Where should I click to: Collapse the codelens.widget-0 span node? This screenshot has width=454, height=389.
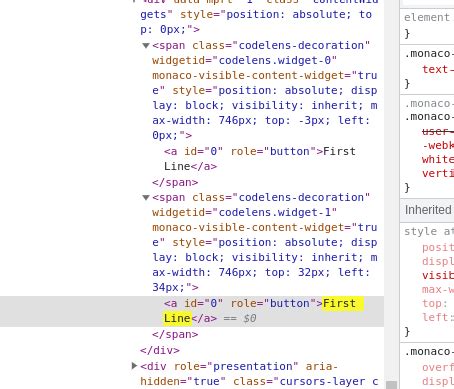pos(146,45)
